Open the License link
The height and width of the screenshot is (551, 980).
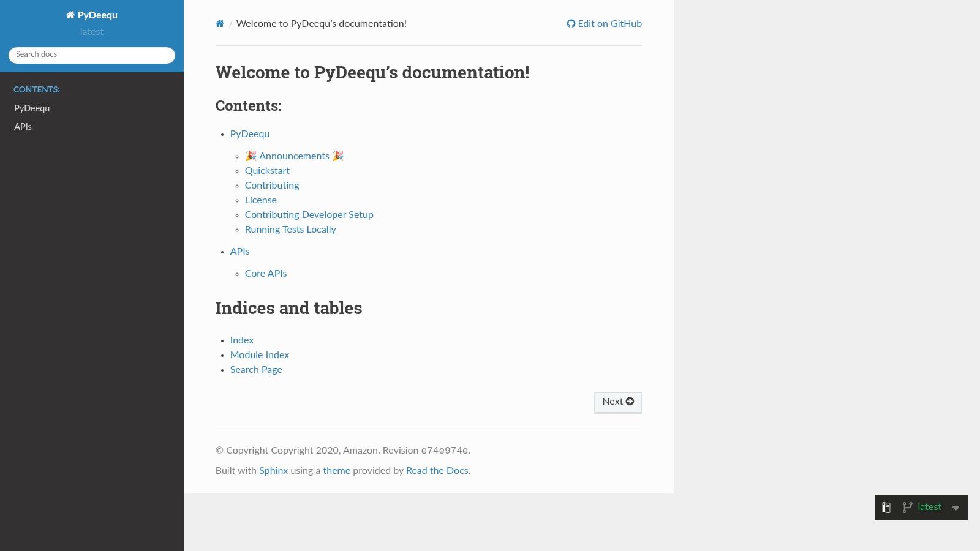(261, 200)
